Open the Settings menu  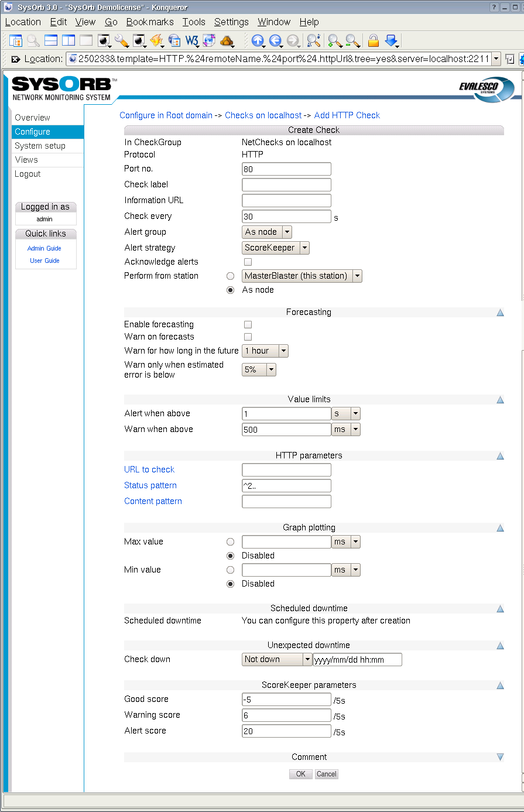[x=231, y=22]
